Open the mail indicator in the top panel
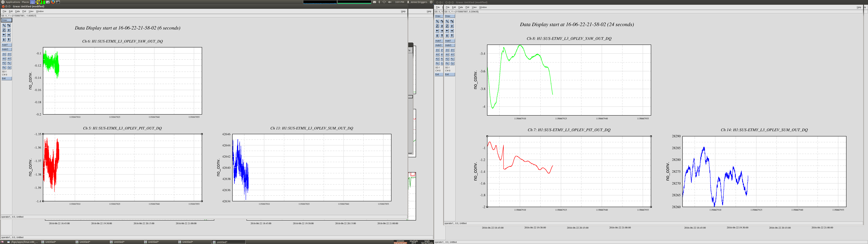The image size is (868, 244). pyautogui.click(x=374, y=2)
